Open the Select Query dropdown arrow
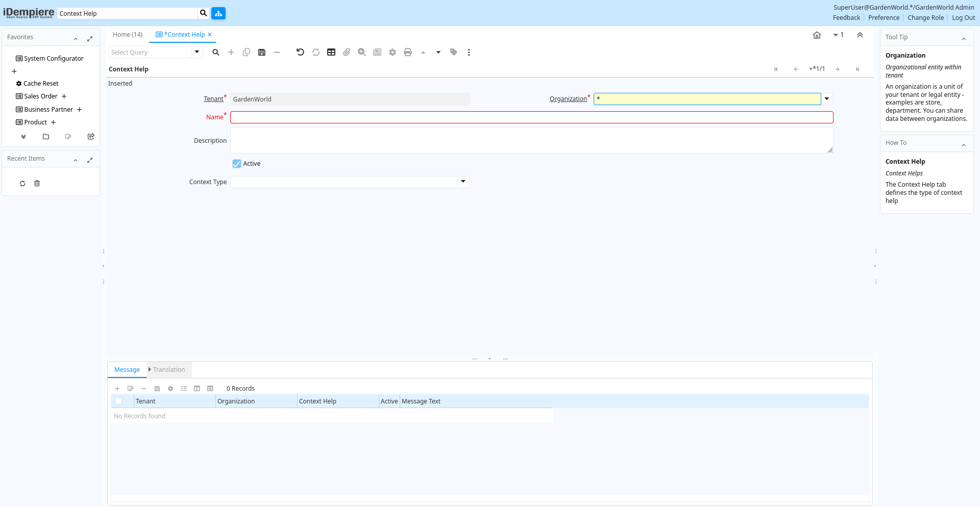Screen dimensions: 980x507 point(197,52)
